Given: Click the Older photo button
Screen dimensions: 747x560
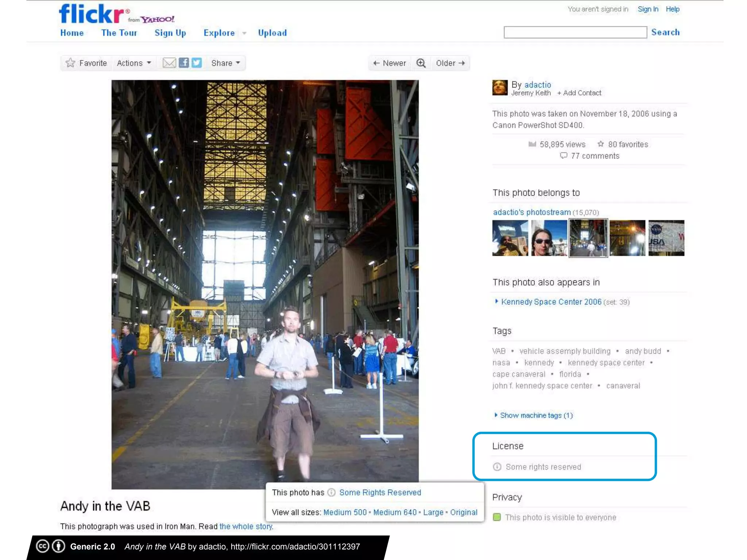Looking at the screenshot, I should 450,63.
